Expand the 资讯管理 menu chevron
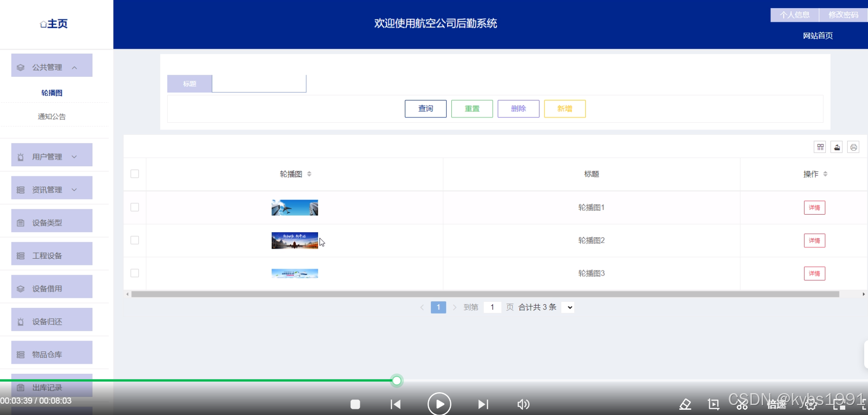This screenshot has width=868, height=415. 74,190
